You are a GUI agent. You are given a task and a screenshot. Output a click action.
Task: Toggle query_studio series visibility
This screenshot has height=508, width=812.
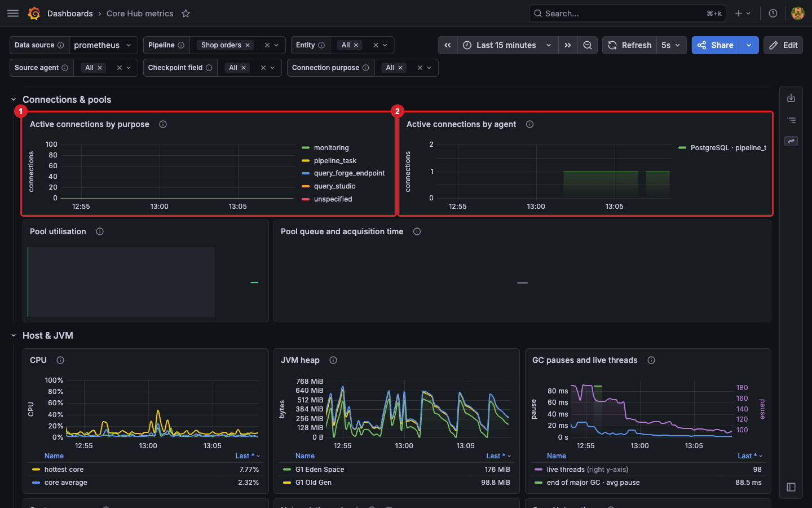pyautogui.click(x=334, y=186)
